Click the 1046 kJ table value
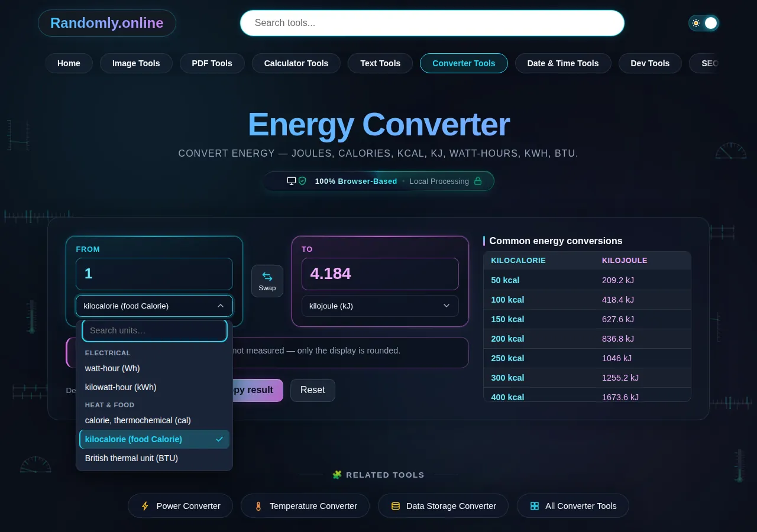Image resolution: width=757 pixels, height=532 pixels. 617,358
